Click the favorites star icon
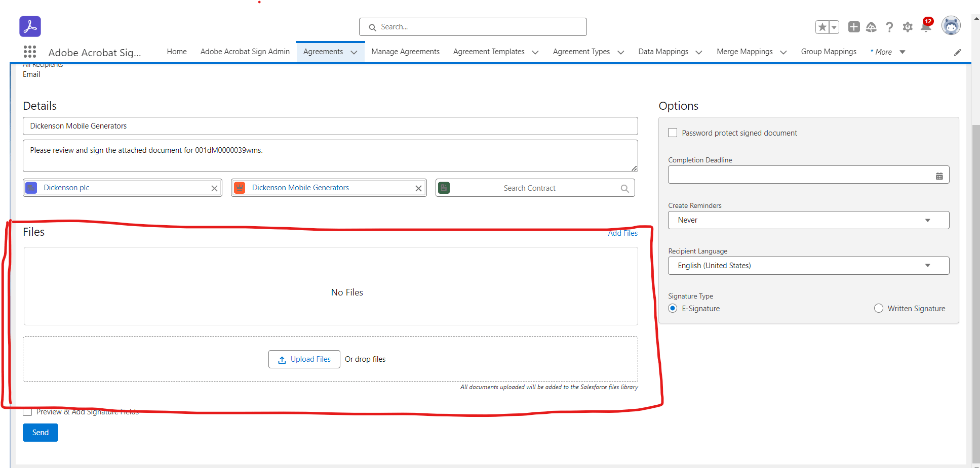 point(822,27)
